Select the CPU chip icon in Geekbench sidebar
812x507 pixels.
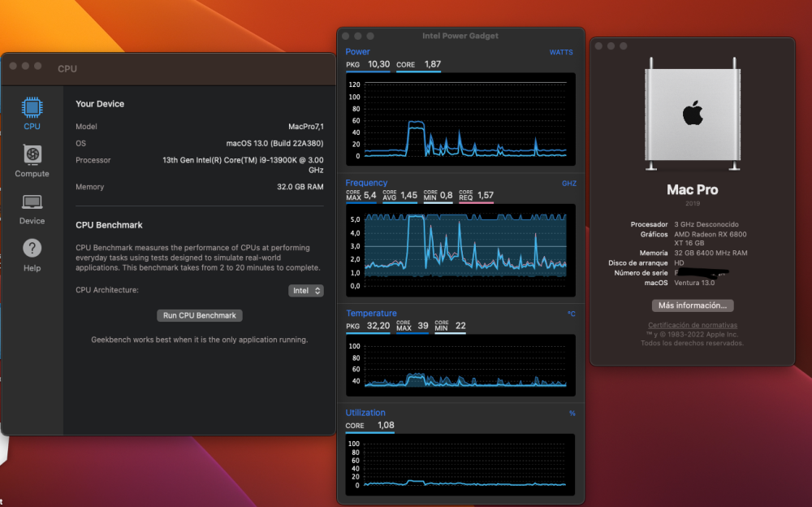tap(32, 107)
